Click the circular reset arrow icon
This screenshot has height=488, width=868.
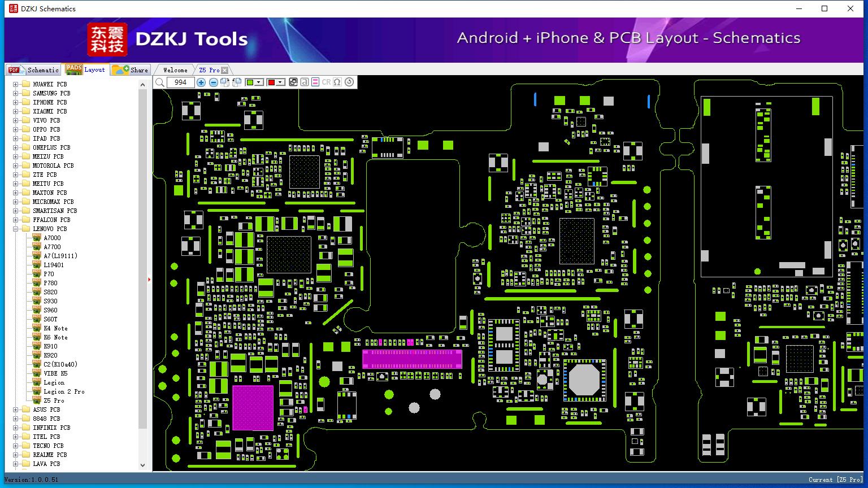tap(349, 82)
